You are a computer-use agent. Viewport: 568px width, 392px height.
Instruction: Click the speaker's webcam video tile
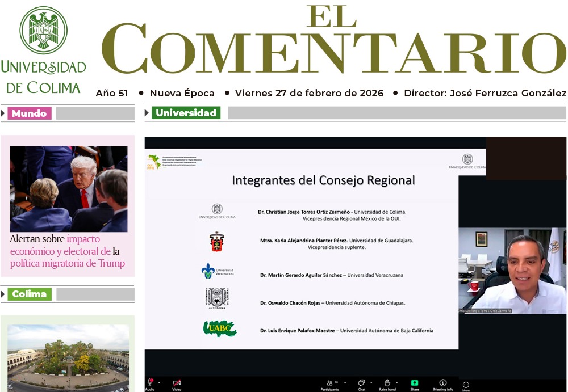click(512, 271)
